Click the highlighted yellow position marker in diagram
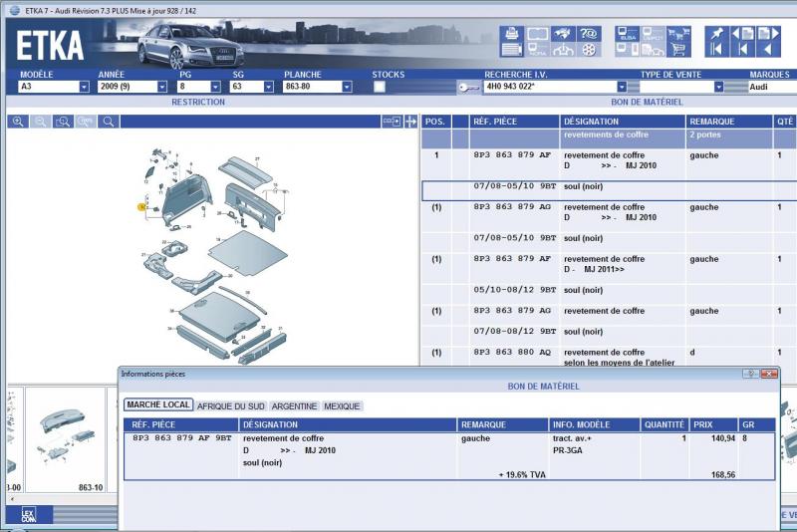This screenshot has height=532, width=797. [141, 207]
